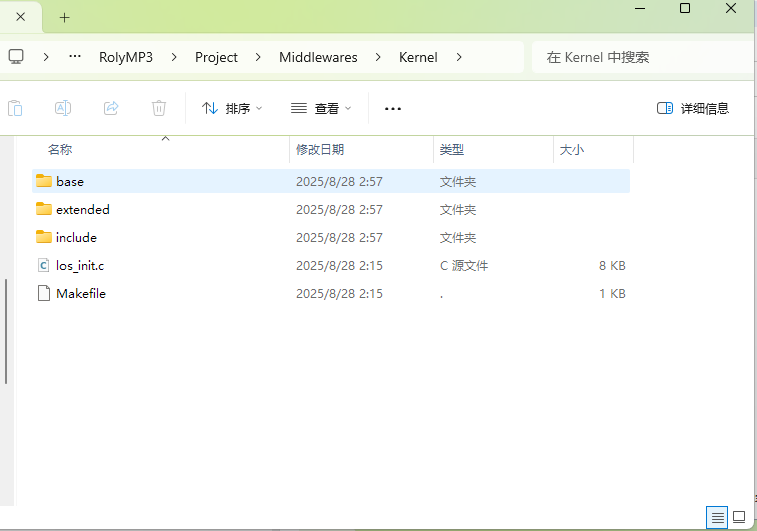Click the Share toolbar icon
This screenshot has height=531, width=757.
(x=111, y=108)
